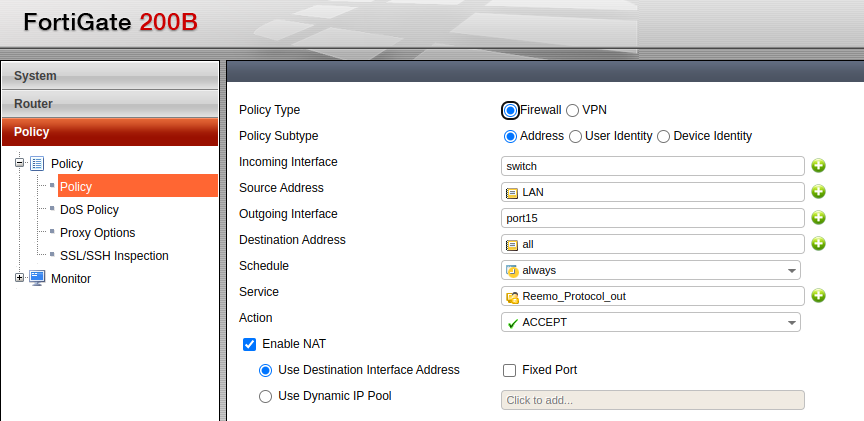This screenshot has height=421, width=864.
Task: Open the System menu section
Action: (109, 76)
